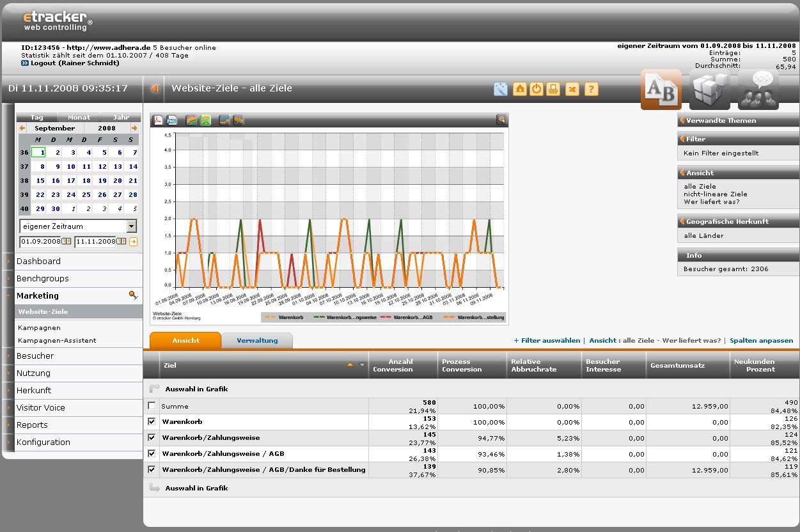Print the report using the printer icon
The image size is (800, 532).
pyautogui.click(x=553, y=89)
